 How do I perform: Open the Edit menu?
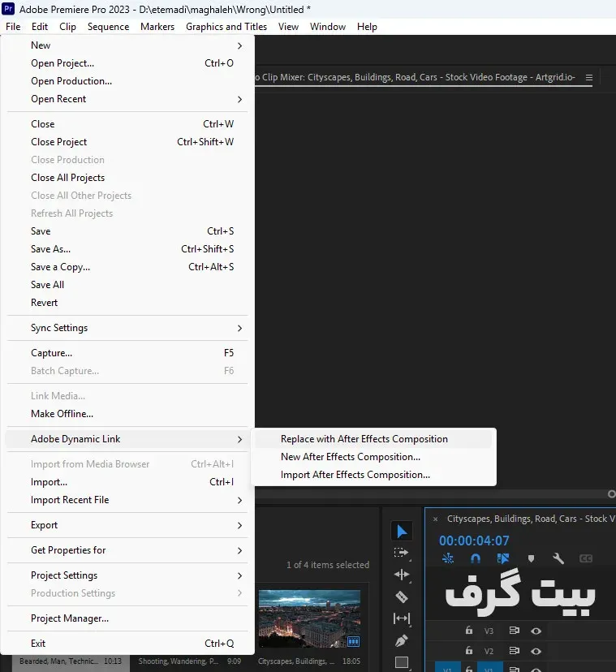pos(40,27)
